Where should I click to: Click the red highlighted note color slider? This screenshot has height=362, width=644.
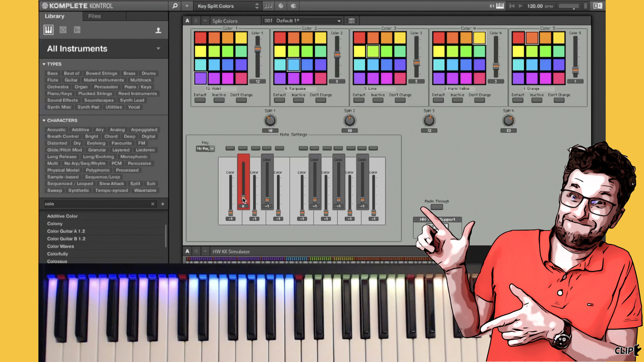tap(244, 182)
